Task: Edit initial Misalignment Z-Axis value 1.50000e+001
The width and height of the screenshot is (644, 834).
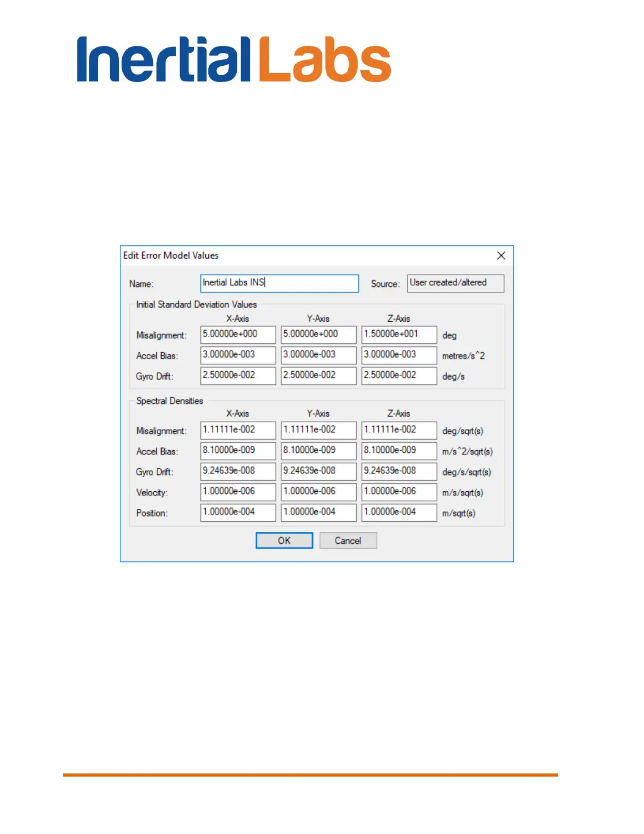Action: (399, 334)
